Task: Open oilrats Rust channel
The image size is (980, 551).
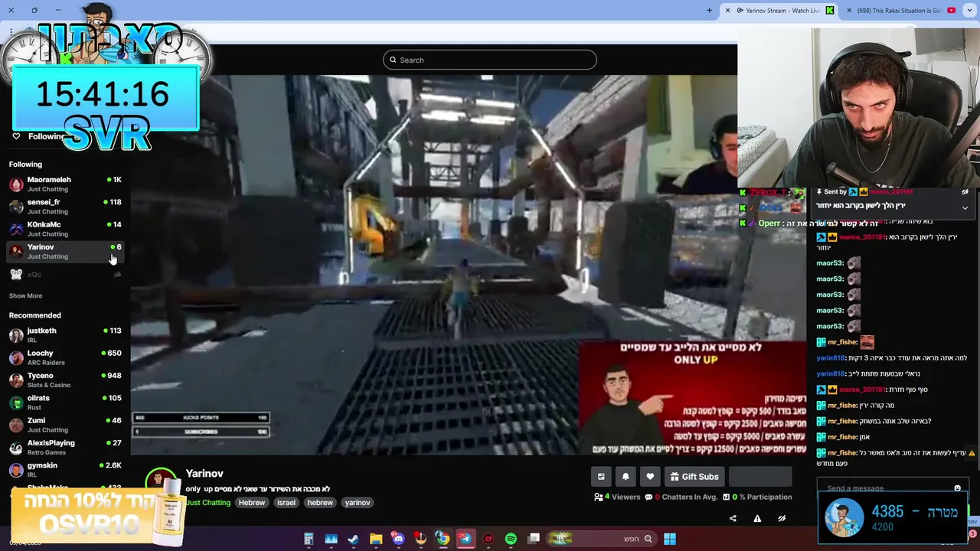Action: click(65, 403)
